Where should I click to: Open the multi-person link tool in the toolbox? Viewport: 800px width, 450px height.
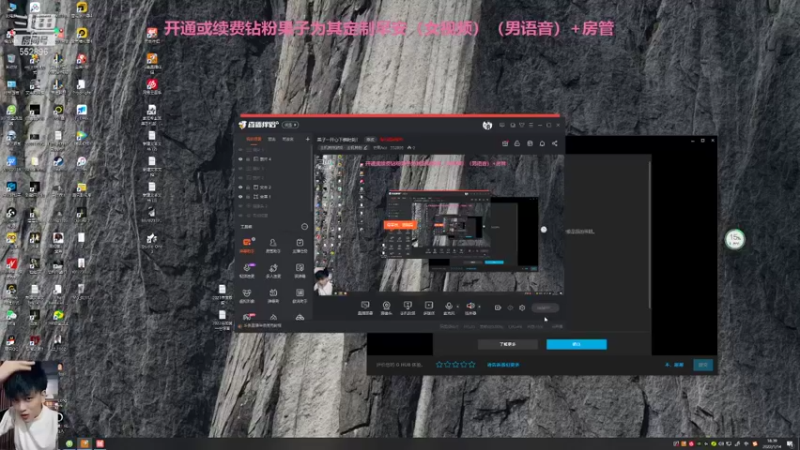[273, 270]
